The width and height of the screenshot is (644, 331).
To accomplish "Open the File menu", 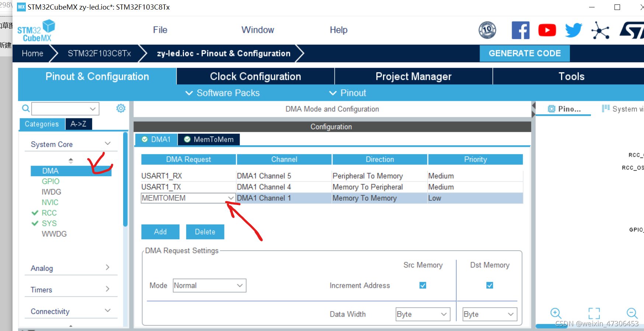I will point(160,30).
